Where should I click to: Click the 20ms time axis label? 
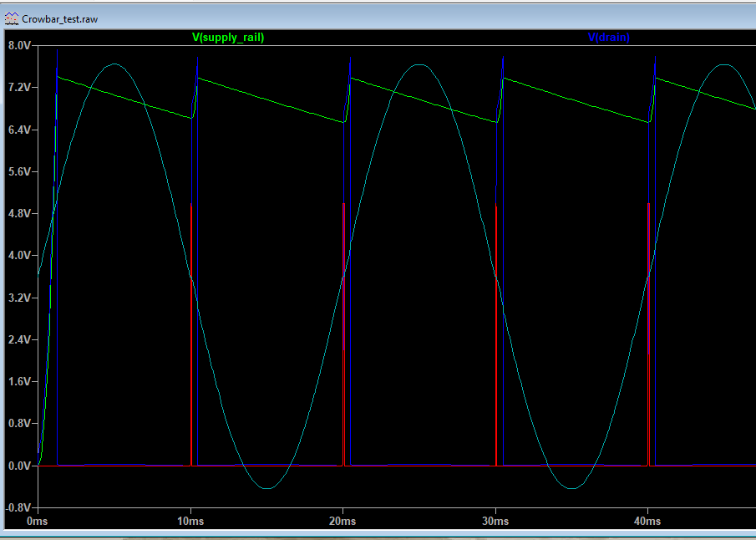pos(343,522)
